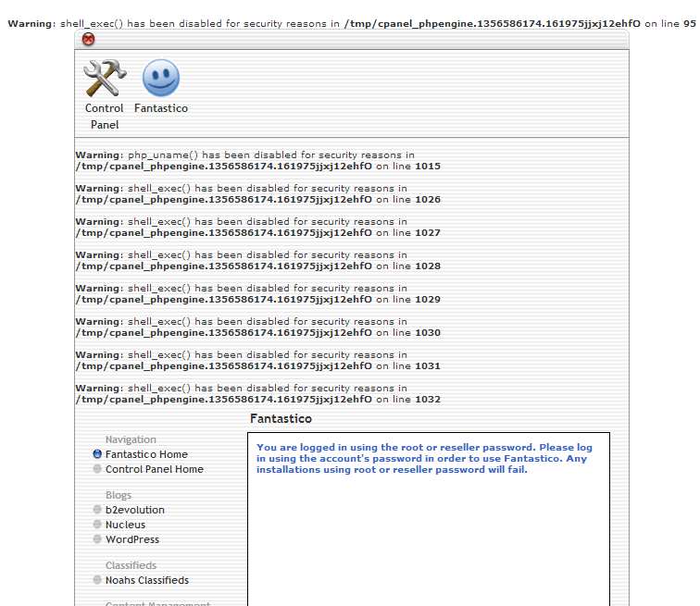Click the shell_exec() warning on line 1027

click(258, 227)
